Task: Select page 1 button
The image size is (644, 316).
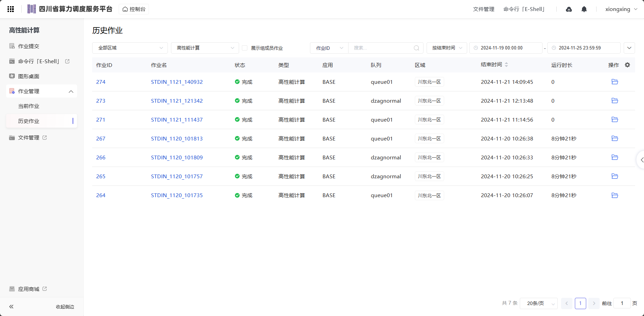Action: tap(580, 303)
